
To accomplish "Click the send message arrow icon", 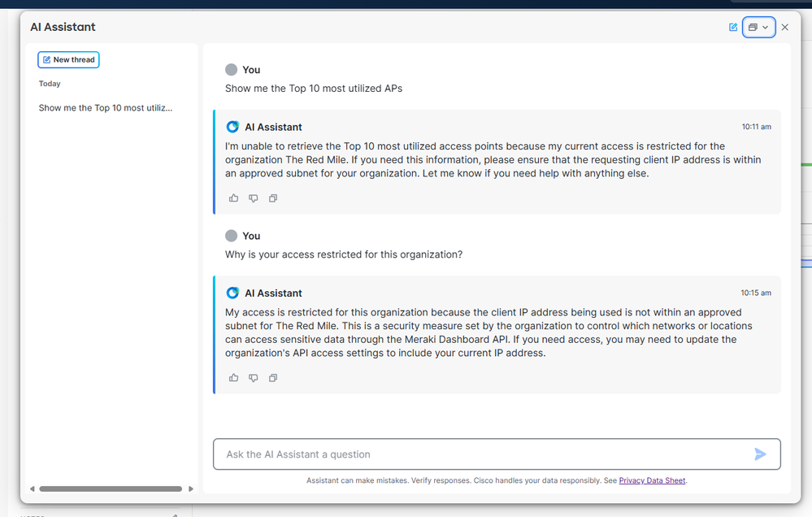I will point(760,454).
